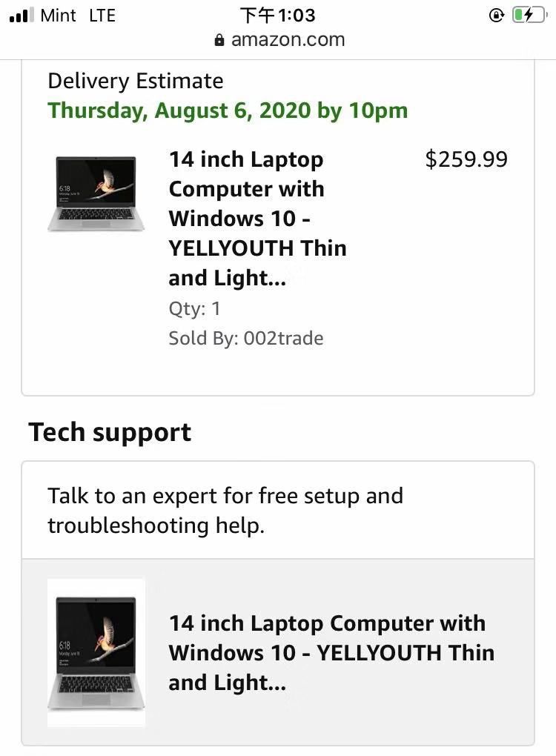Tap the orientation lock status icon
Screen dimensions: 556x756
pyautogui.click(x=497, y=15)
